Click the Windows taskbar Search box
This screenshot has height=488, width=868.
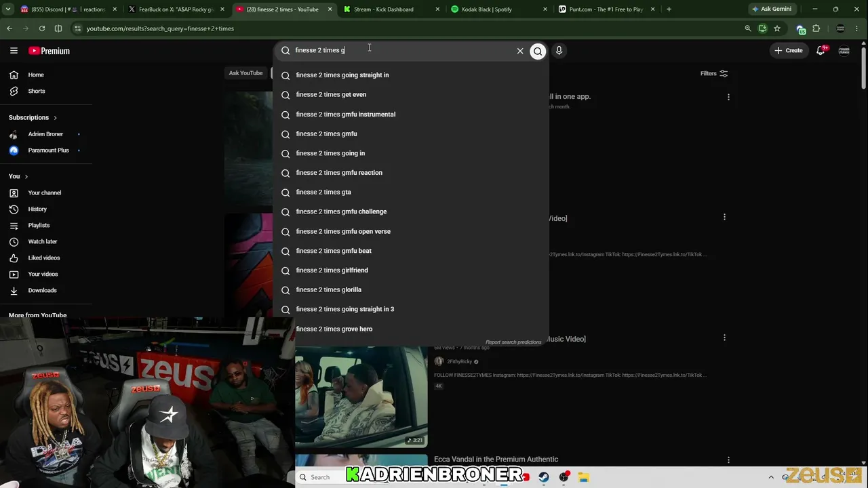(x=322, y=477)
